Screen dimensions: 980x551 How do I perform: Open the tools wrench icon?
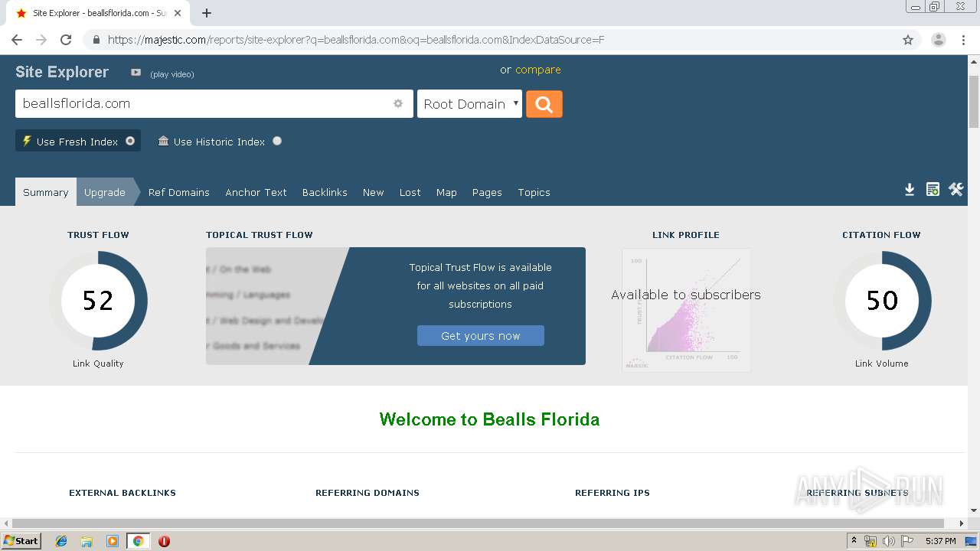click(x=956, y=190)
